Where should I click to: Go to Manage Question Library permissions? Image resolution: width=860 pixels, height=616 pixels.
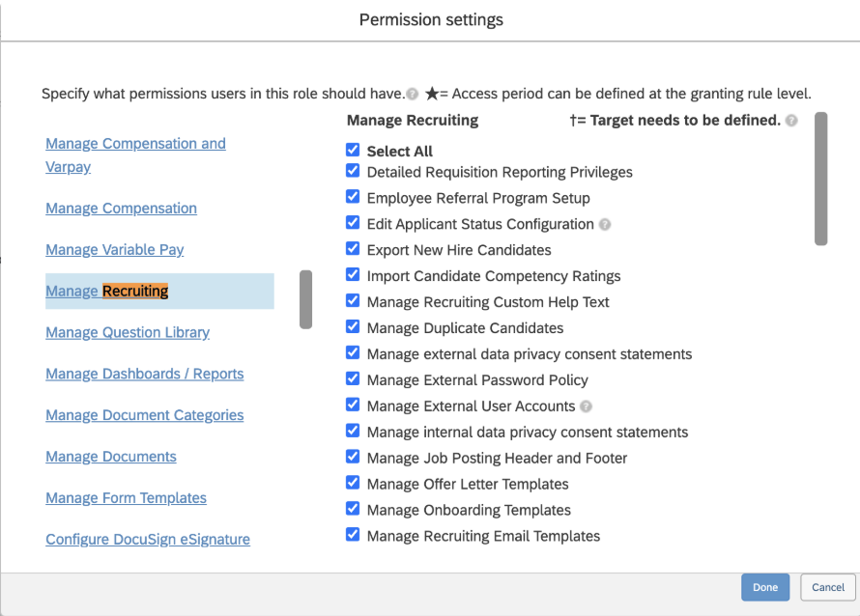pos(128,332)
